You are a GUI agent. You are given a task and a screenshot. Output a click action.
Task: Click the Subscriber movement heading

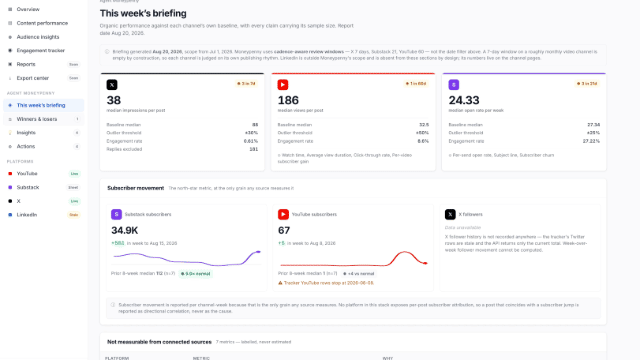tap(136, 188)
